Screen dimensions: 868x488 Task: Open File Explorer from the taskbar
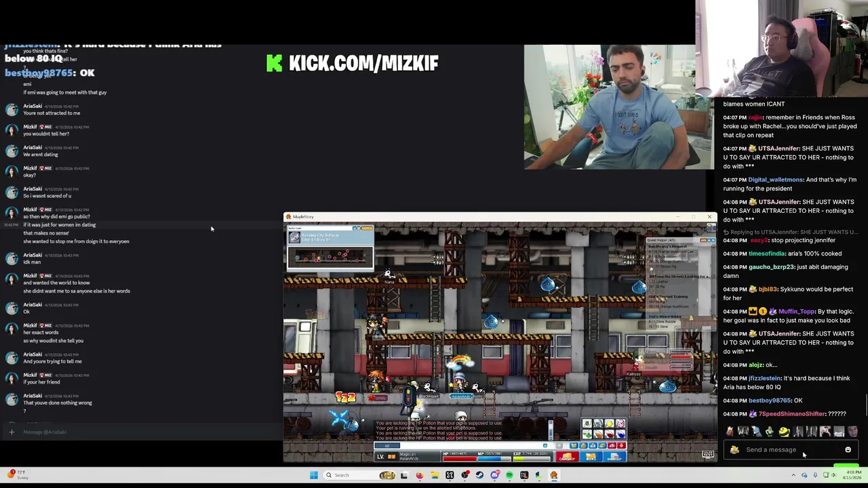[435, 475]
